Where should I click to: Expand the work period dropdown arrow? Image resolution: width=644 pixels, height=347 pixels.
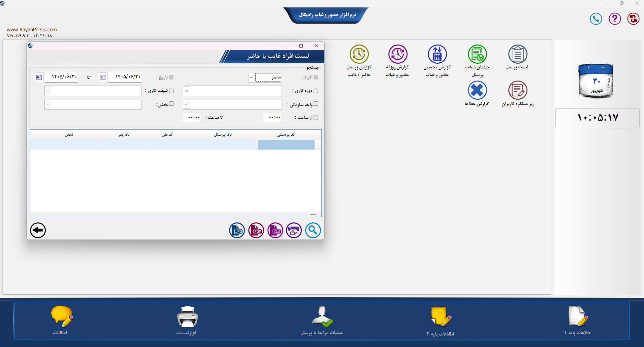[x=186, y=91]
